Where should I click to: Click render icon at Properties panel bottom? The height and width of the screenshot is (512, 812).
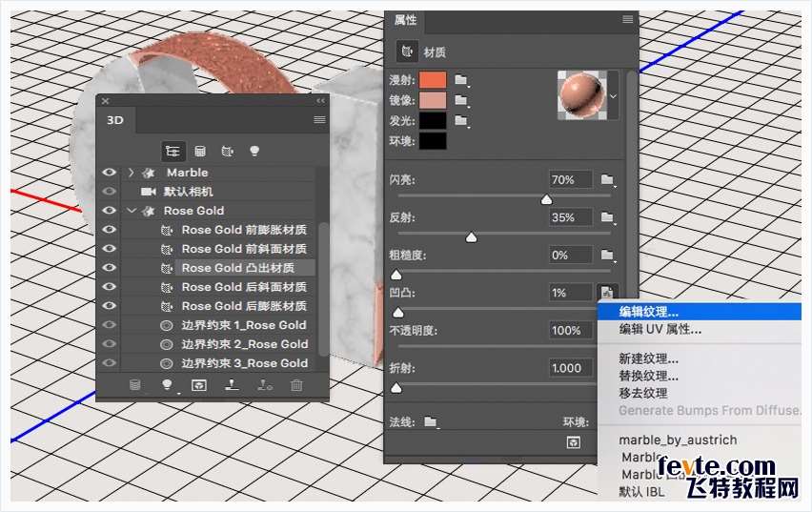(574, 442)
